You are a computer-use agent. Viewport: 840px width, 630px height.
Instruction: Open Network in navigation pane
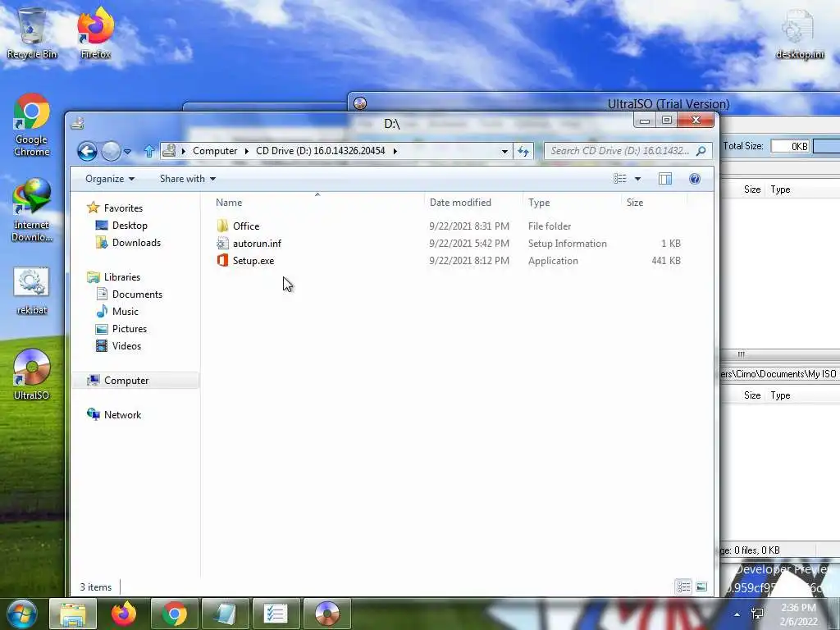coord(122,414)
